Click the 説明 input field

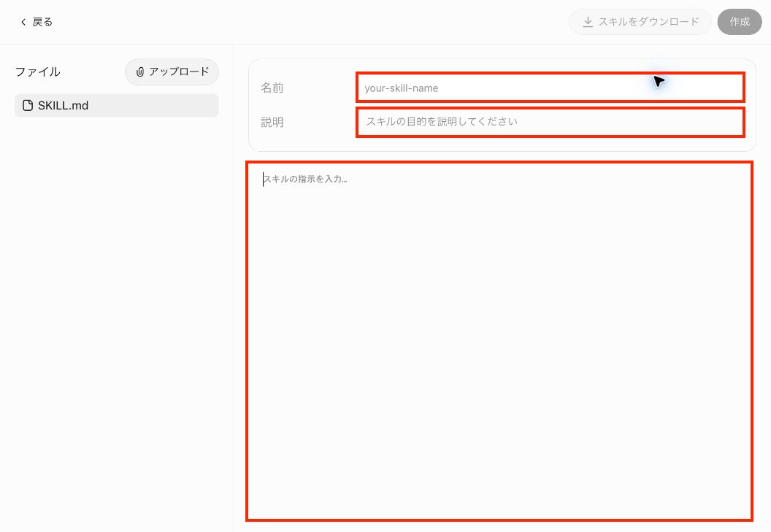pyautogui.click(x=550, y=122)
